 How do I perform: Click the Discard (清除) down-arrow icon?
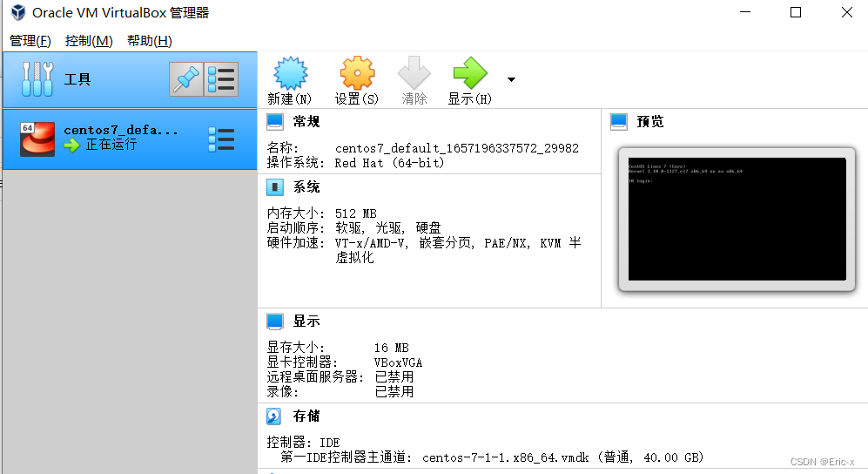click(414, 72)
